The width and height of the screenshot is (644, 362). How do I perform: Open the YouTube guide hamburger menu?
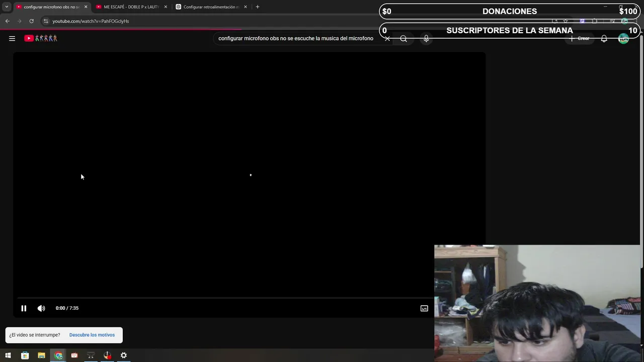click(12, 38)
